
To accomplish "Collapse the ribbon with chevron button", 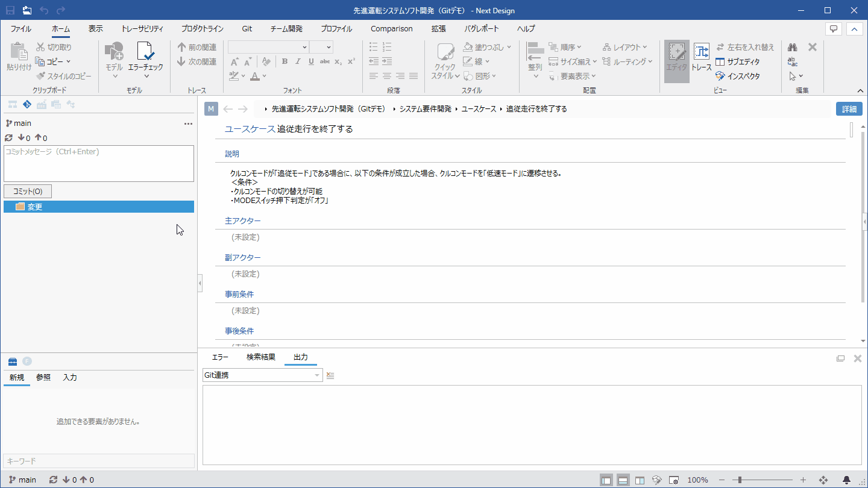I will tap(855, 29).
